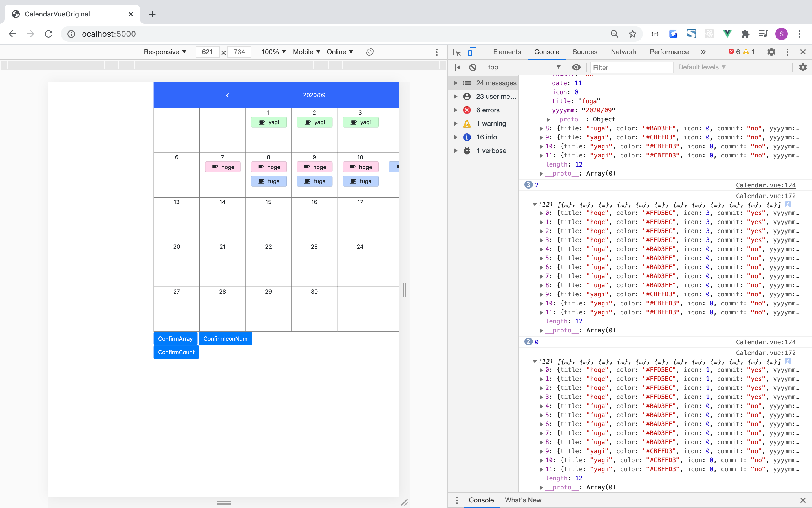Click the media controls icon in toolbar

763,34
